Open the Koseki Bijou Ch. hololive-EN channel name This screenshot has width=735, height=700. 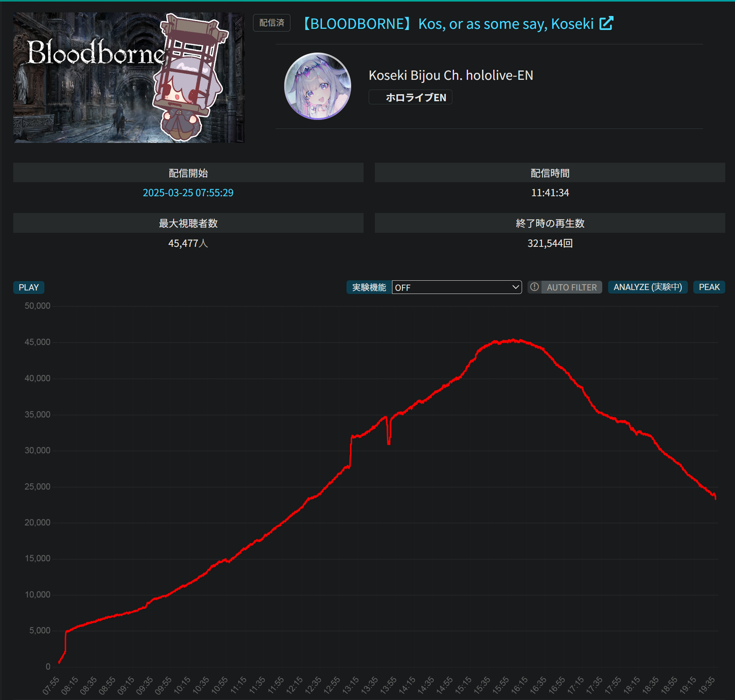point(451,75)
